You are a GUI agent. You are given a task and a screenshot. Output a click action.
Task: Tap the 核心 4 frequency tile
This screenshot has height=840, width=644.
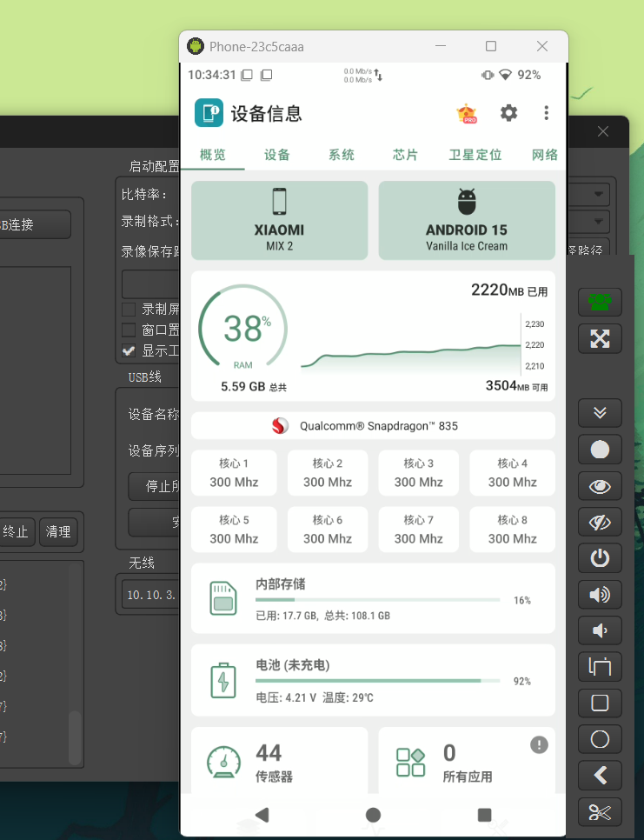(x=512, y=473)
